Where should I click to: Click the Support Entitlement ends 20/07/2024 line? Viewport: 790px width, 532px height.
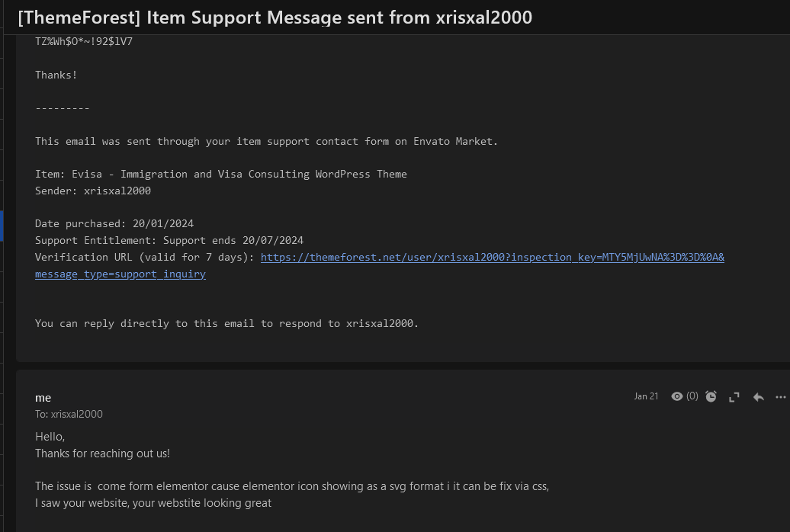pyautogui.click(x=169, y=240)
